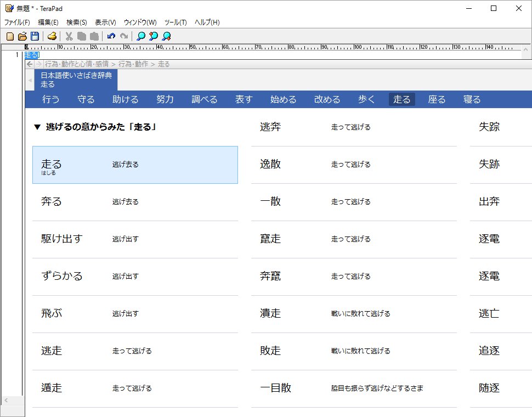Switch to 表す in the blue word bar
This screenshot has width=532, height=417.
(x=244, y=99)
